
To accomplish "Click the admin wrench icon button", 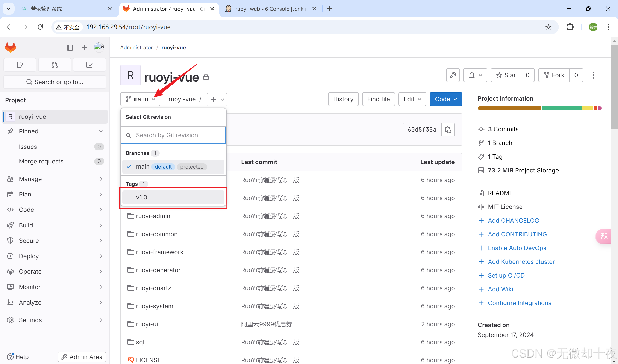I will 453,75.
